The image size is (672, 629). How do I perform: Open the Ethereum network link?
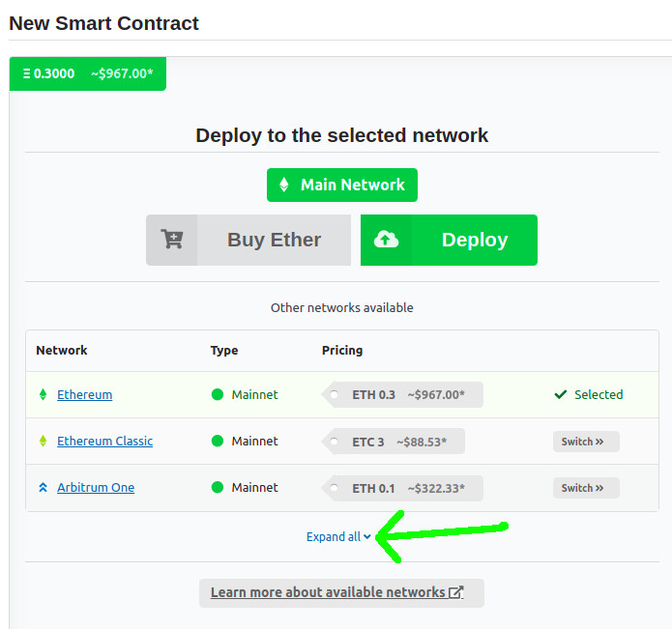tap(85, 394)
